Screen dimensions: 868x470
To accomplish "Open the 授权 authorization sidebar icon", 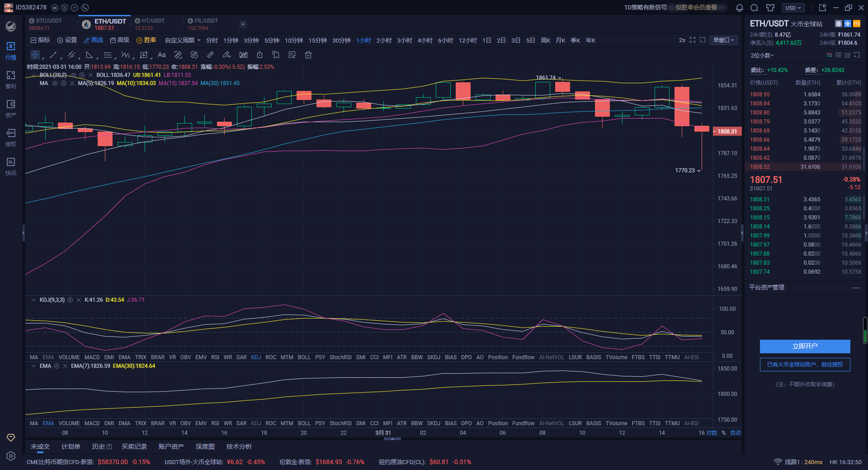I will [11, 138].
